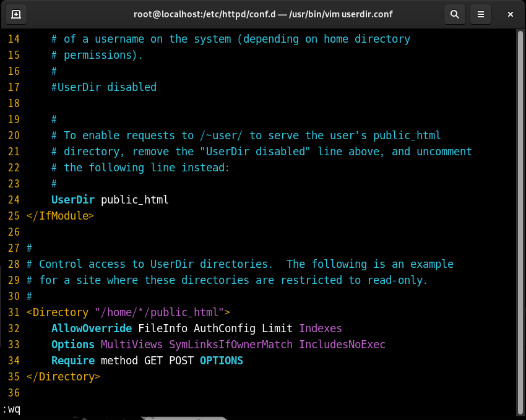Image resolution: width=526 pixels, height=420 pixels.
Task: Click the 'UserDir' keyword on line 24
Action: click(73, 200)
